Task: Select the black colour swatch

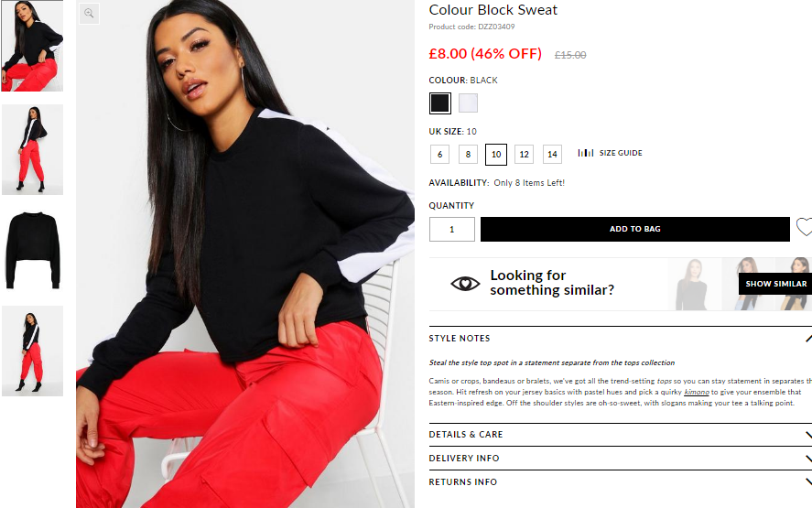Action: pos(440,103)
